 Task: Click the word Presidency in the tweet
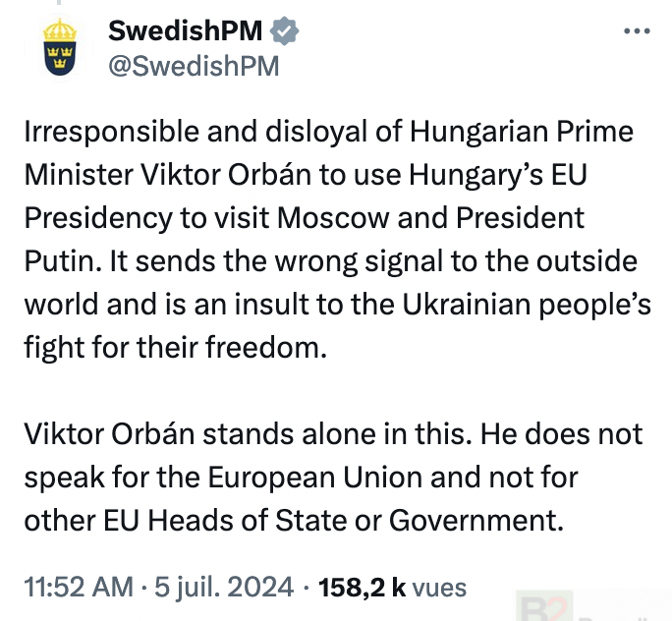pos(98,218)
